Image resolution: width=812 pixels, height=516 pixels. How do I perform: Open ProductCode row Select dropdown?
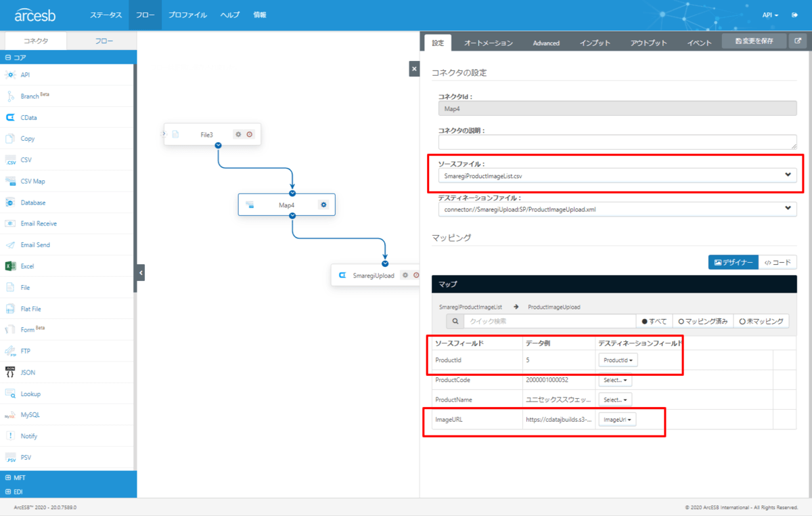click(x=615, y=381)
